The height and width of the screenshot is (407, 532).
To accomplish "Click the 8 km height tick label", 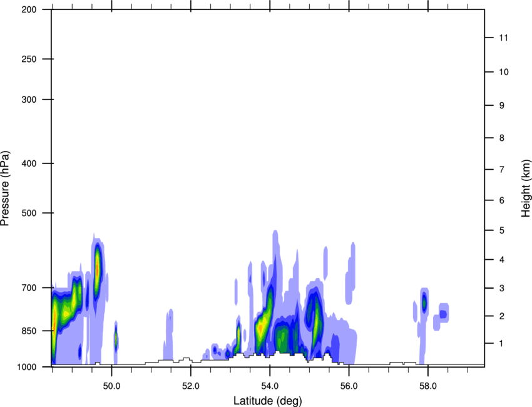I will pyautogui.click(x=501, y=138).
